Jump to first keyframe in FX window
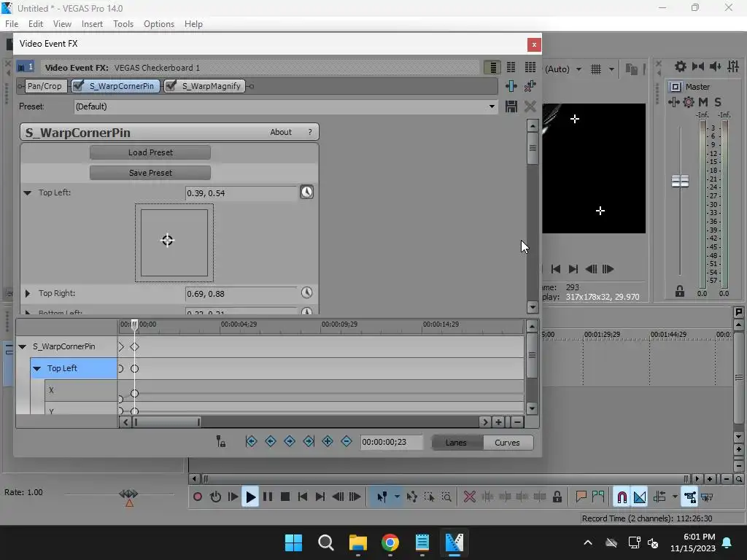Screen dimensions: 747x560 point(251,441)
